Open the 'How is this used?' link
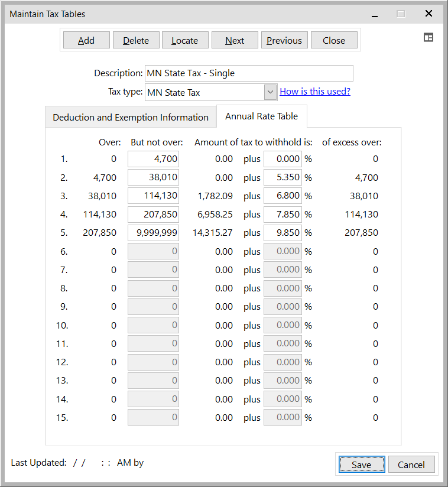The height and width of the screenshot is (487, 448). tap(315, 92)
